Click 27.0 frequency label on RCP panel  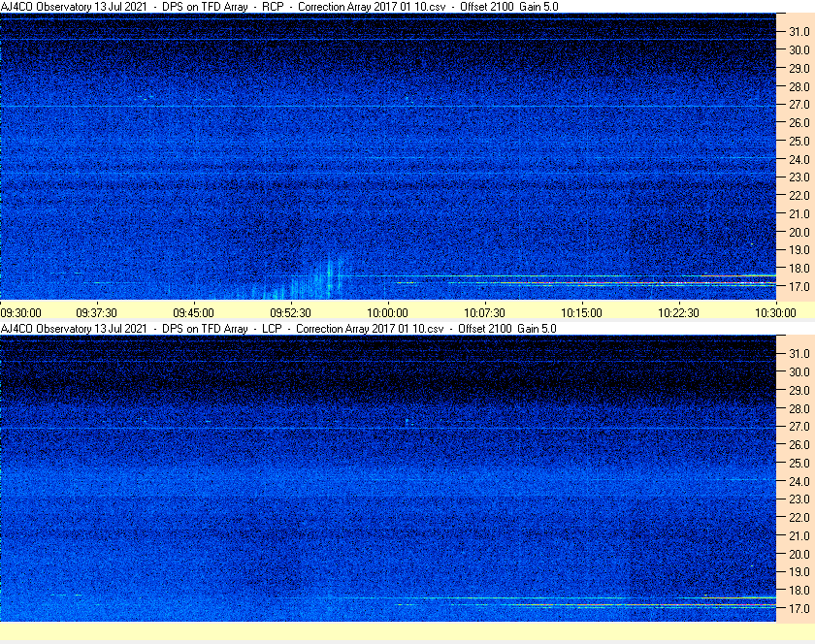pos(799,105)
